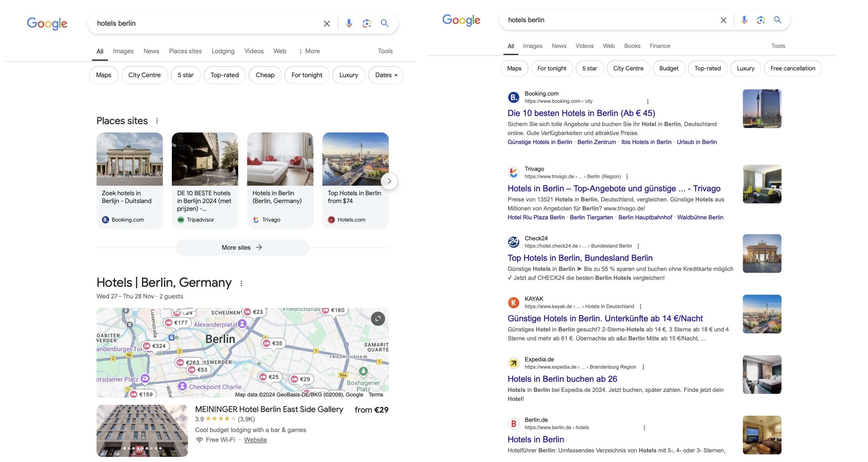The image size is (868, 462).
Task: Toggle the Free cancellation filter
Action: pyautogui.click(x=793, y=68)
